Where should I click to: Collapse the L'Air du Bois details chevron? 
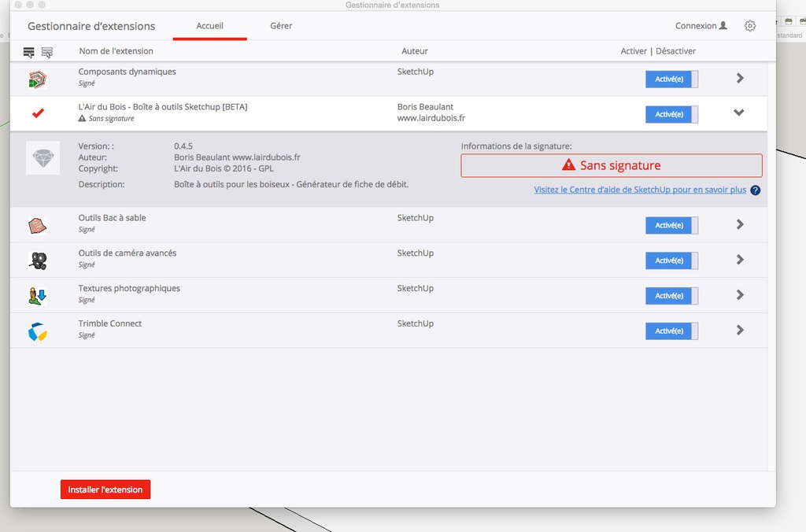738,113
